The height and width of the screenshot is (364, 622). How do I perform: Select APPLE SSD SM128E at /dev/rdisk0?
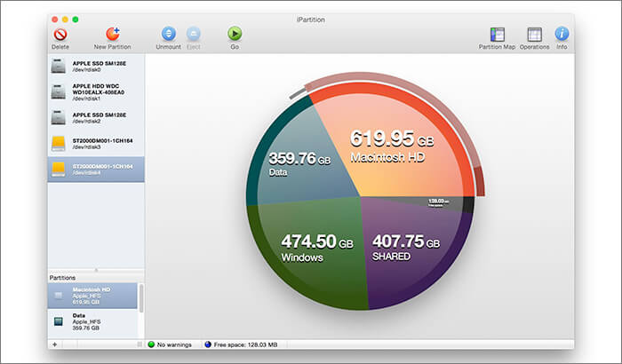[96, 67]
